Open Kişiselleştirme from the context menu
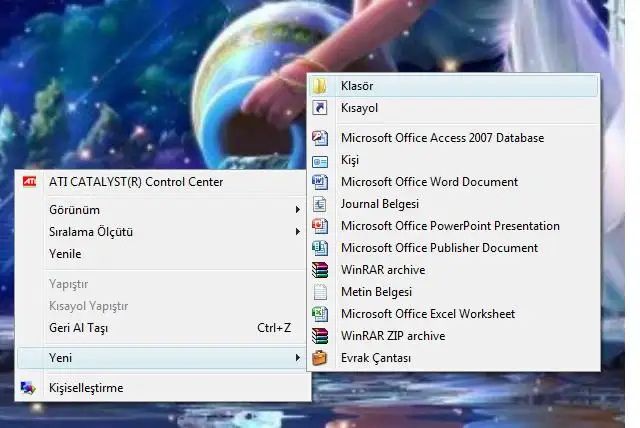640x428 pixels. point(162,388)
